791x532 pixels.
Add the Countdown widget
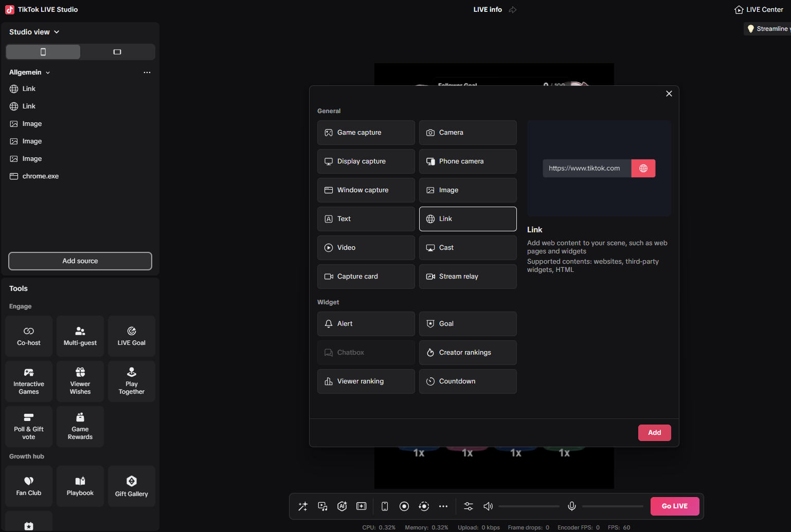click(x=468, y=381)
